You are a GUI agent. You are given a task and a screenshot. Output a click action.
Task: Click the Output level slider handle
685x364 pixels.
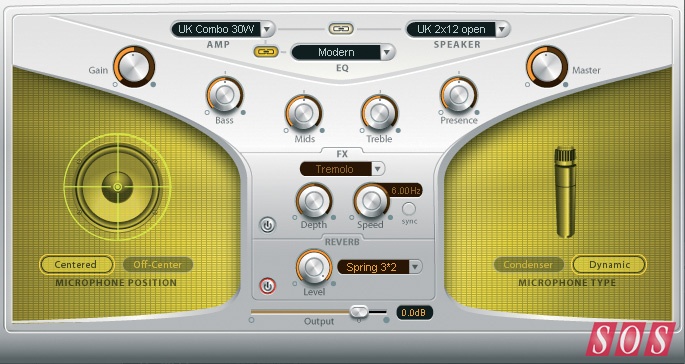[x=359, y=311]
